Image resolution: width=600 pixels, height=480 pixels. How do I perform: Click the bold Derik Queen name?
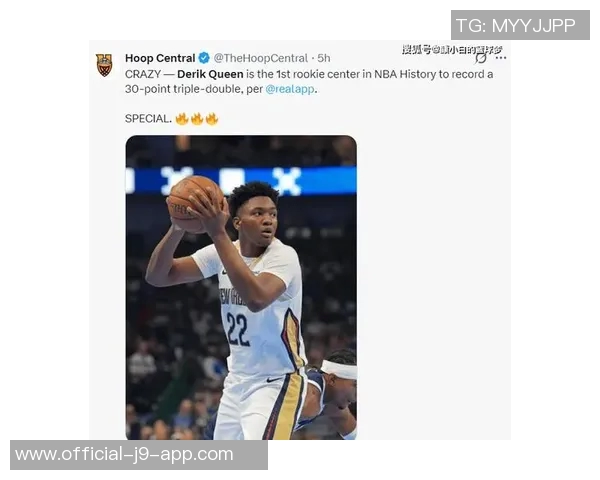tap(210, 74)
